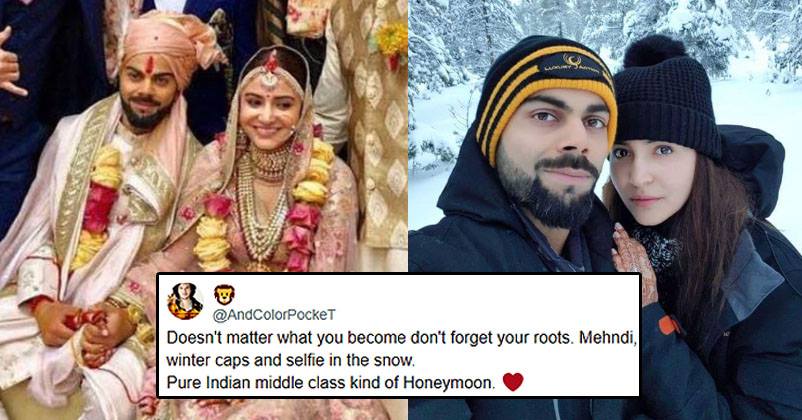802x420 pixels.
Task: Click the bride's maang tikka headpiece
Action: (270, 70)
